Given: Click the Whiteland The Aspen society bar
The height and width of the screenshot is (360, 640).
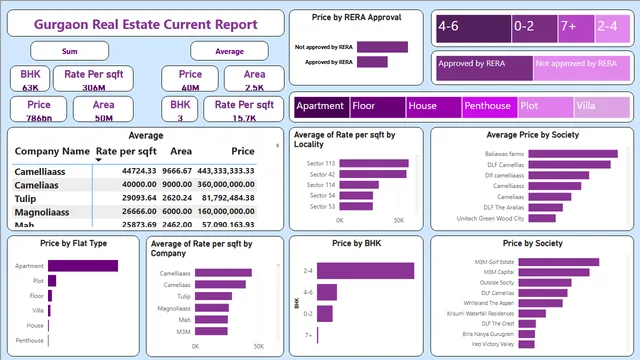Looking at the screenshot, I should click(540, 303).
